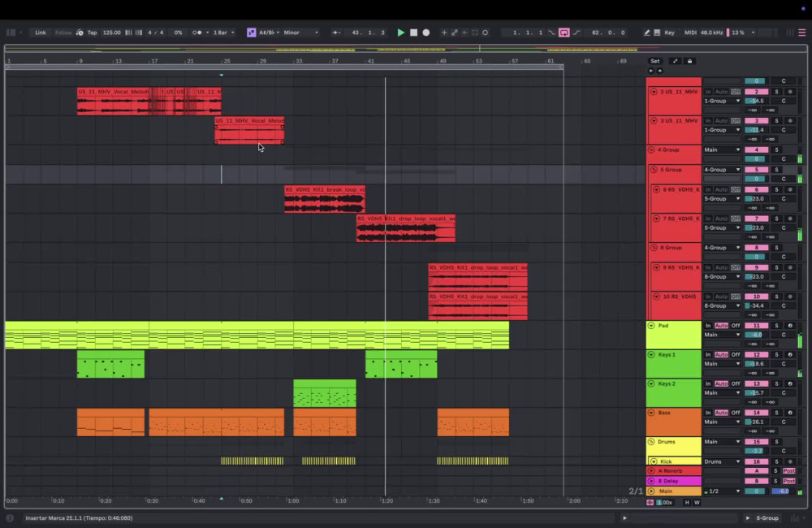Click volume field -14.5 of track 2

coord(756,101)
